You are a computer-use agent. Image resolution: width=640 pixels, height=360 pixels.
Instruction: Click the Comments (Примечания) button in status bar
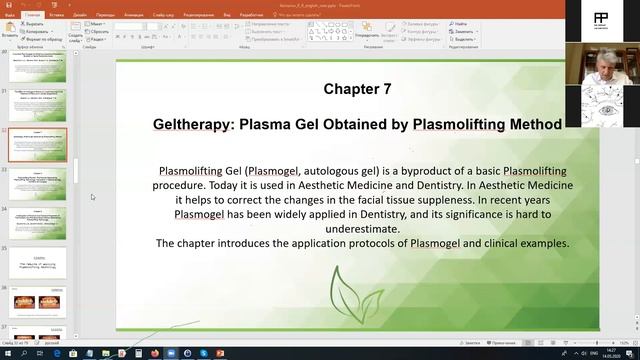coord(501,343)
